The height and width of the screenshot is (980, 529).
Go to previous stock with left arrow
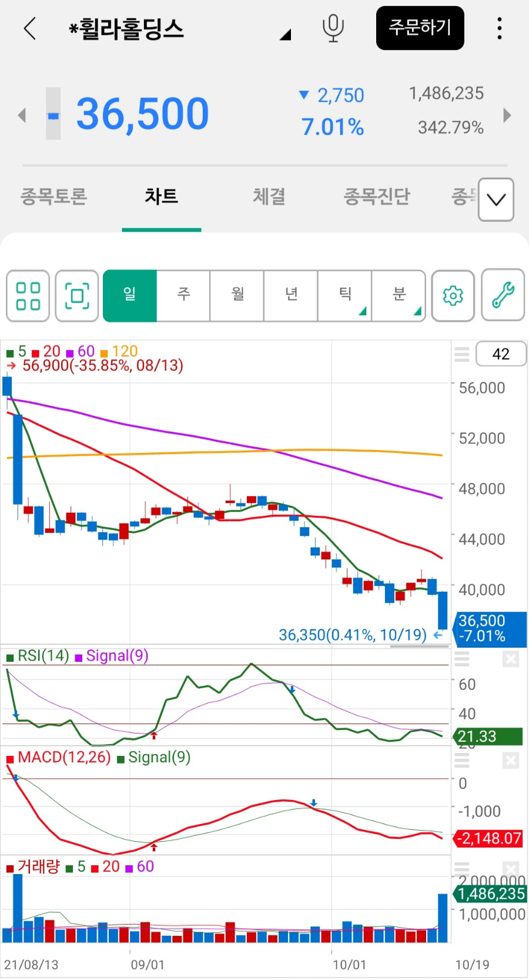click(x=22, y=115)
